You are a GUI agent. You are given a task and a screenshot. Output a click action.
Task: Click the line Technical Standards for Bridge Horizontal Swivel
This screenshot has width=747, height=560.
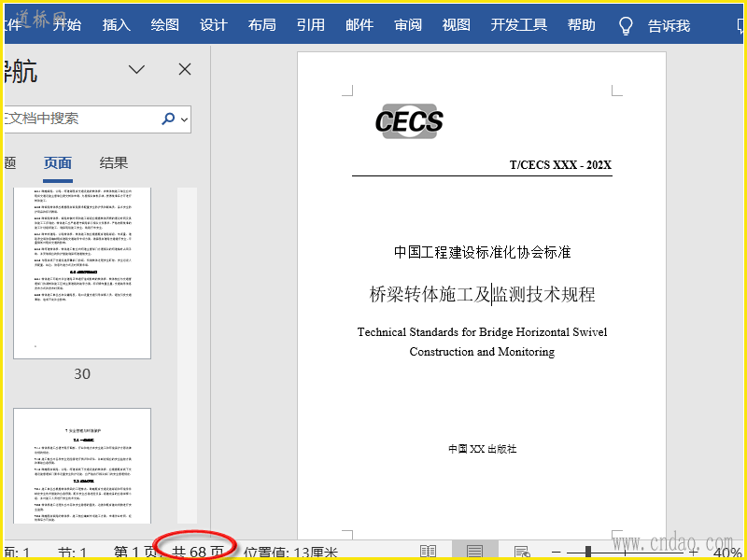coord(482,332)
